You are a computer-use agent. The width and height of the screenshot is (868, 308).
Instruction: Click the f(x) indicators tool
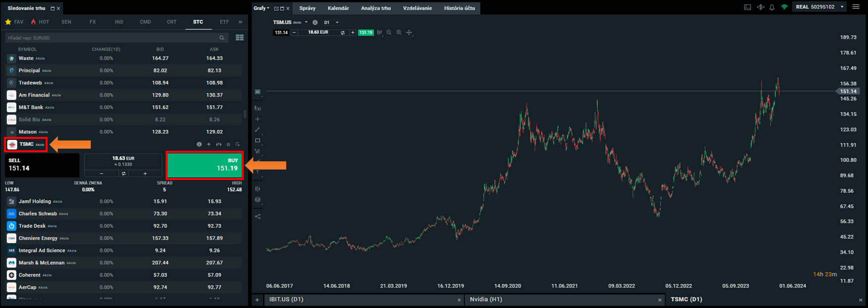(257, 108)
